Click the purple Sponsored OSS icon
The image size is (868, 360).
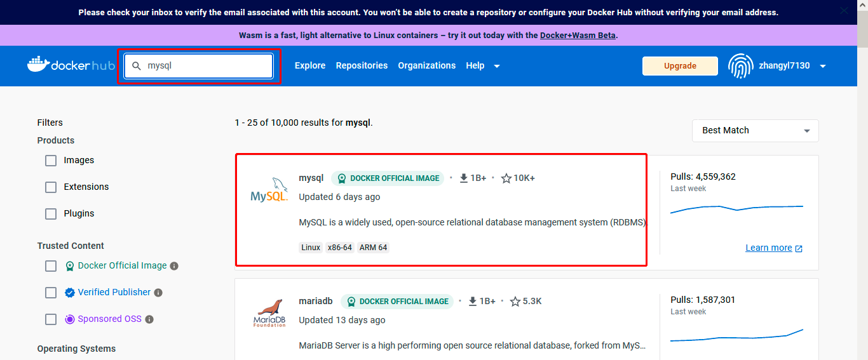pyautogui.click(x=70, y=319)
